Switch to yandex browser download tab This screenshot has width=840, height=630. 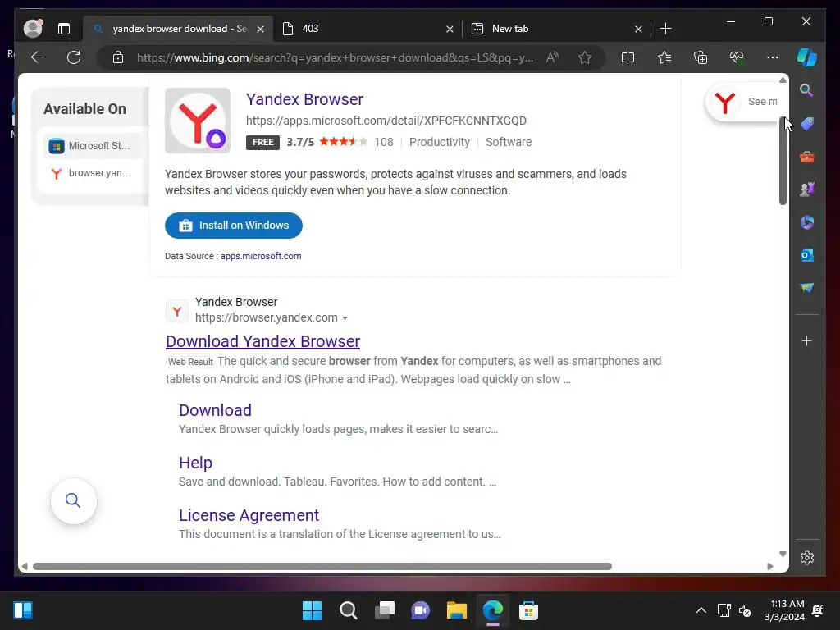(x=178, y=29)
